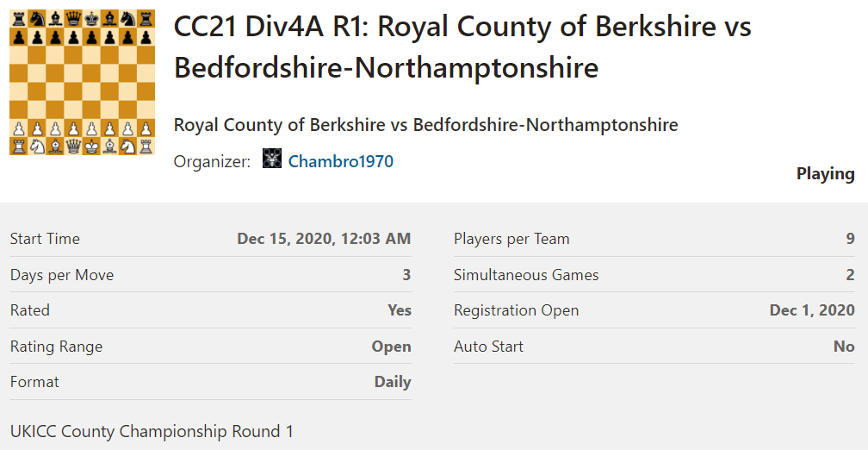Click the black queen on the board
Image resolution: width=868 pixels, height=450 pixels.
pos(73,17)
